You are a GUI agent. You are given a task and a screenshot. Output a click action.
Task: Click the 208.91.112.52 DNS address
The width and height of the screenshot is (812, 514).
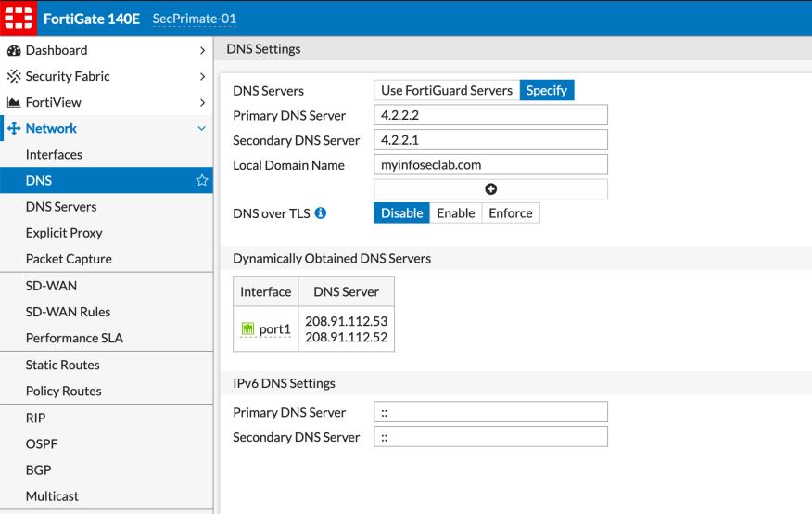point(346,338)
